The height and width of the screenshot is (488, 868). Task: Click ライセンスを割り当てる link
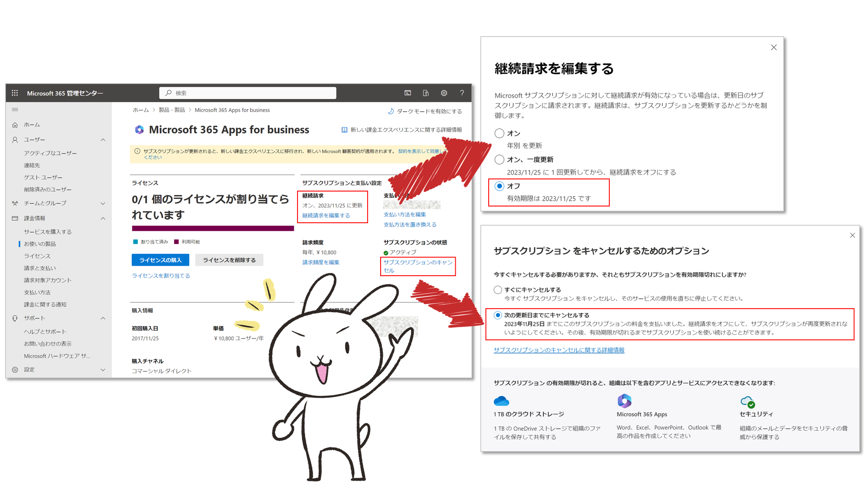click(x=161, y=276)
